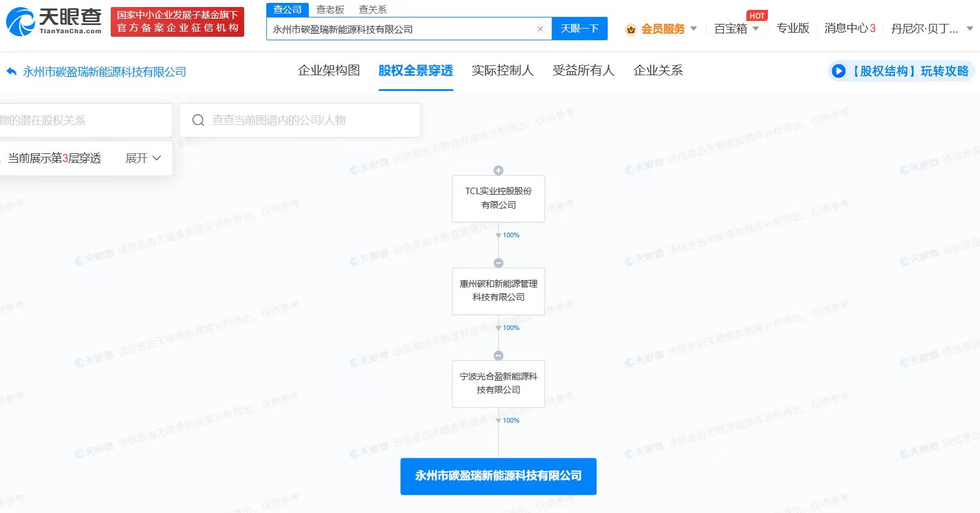
Task: Click the 会员服务 crown icon
Action: tap(630, 29)
